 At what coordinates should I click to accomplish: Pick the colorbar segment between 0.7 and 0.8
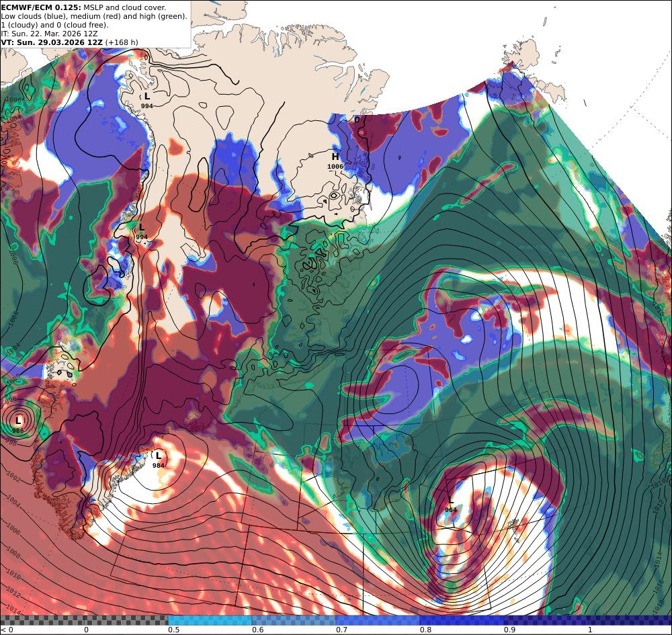[x=378, y=620]
